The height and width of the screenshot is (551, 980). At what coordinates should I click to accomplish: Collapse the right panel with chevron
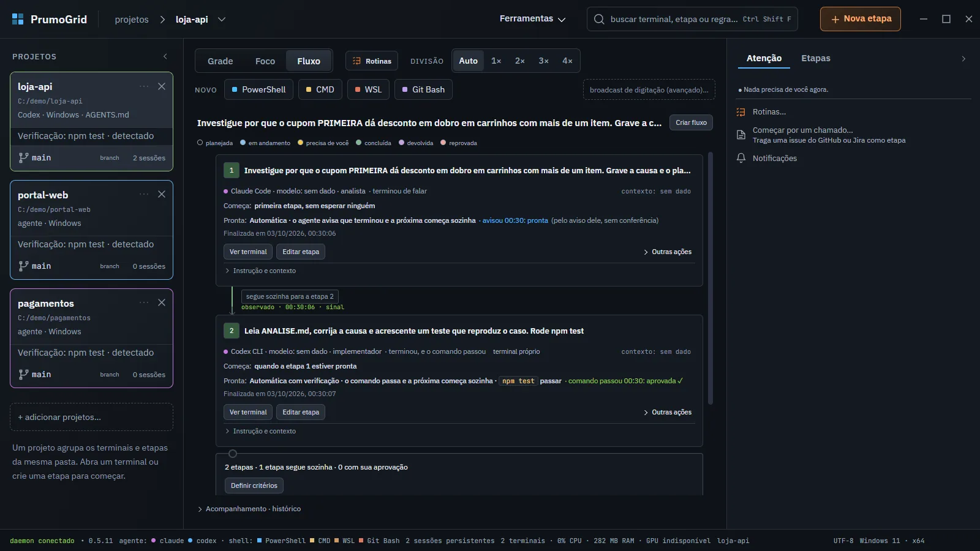click(x=963, y=59)
